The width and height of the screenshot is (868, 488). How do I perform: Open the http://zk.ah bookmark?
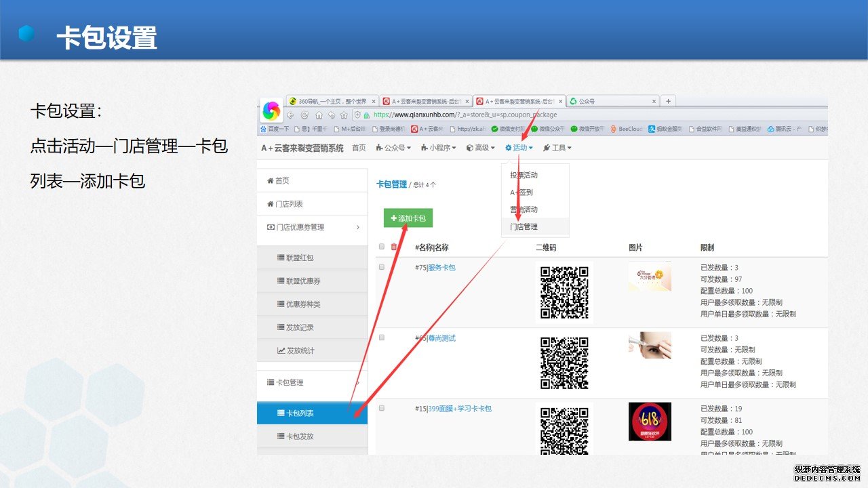[468, 128]
